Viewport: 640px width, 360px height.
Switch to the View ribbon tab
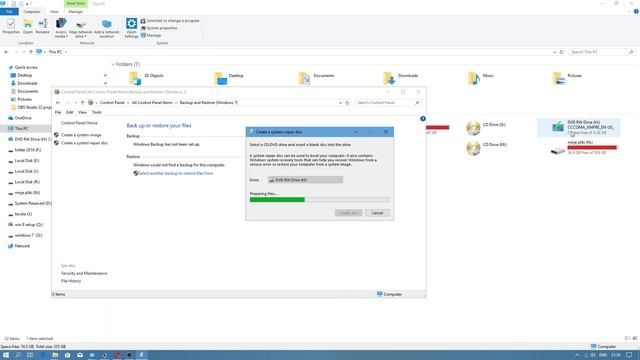54,11
